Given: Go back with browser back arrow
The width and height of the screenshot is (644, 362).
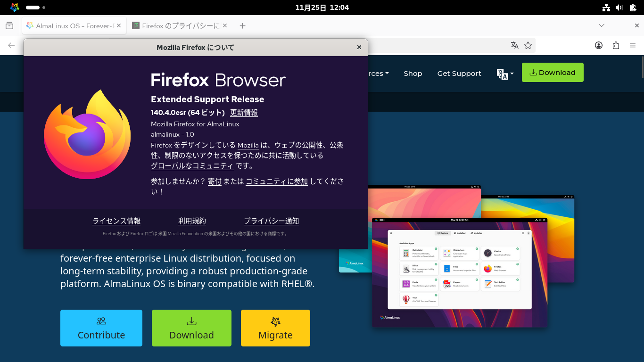Looking at the screenshot, I should 11,45.
